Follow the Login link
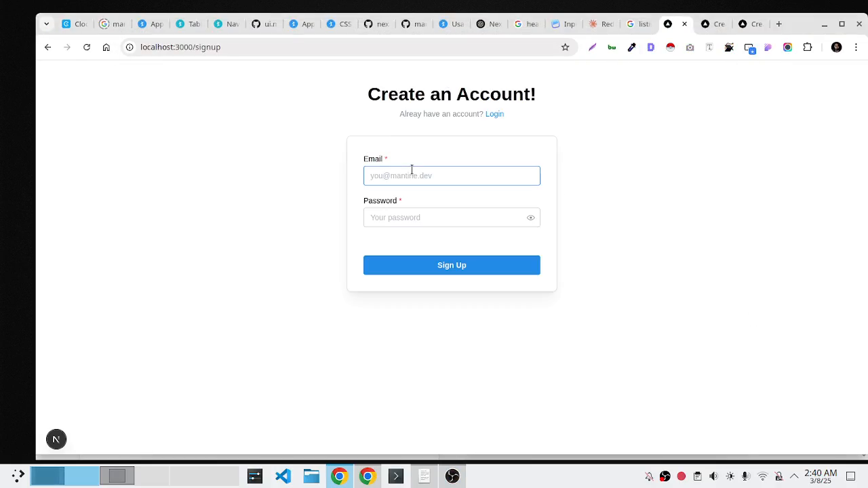 click(494, 114)
